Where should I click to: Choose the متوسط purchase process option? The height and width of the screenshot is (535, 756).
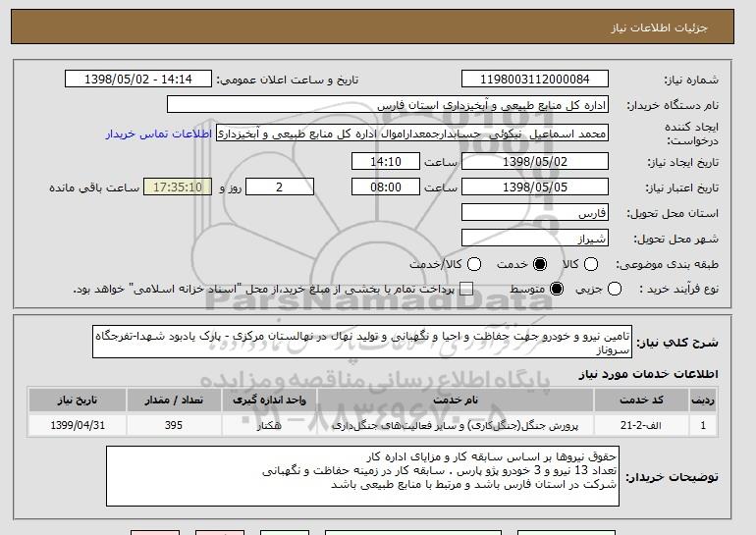click(x=557, y=289)
